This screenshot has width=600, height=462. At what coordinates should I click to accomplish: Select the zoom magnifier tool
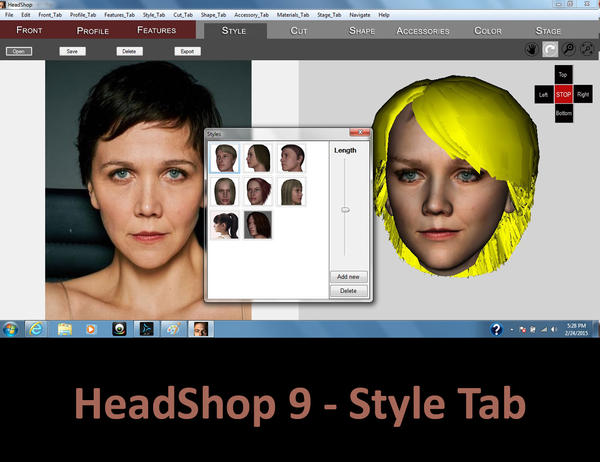[x=569, y=50]
